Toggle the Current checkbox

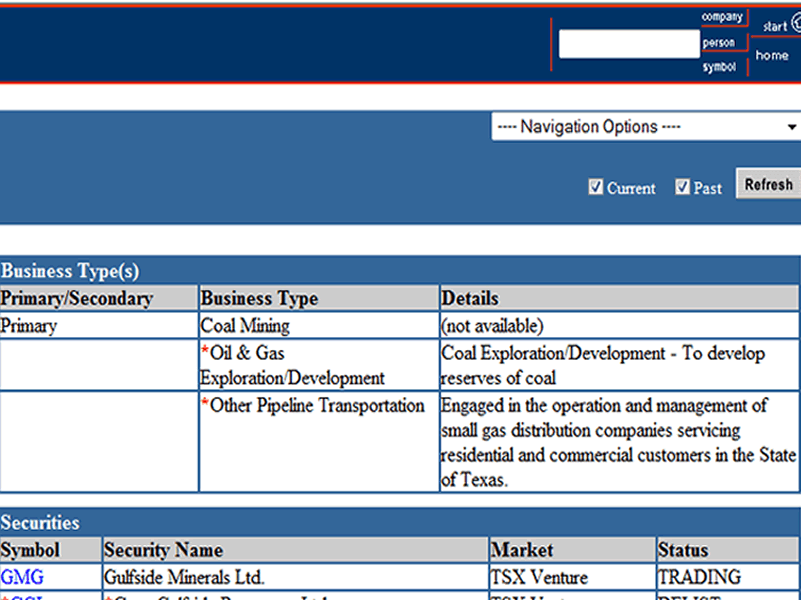(x=595, y=187)
